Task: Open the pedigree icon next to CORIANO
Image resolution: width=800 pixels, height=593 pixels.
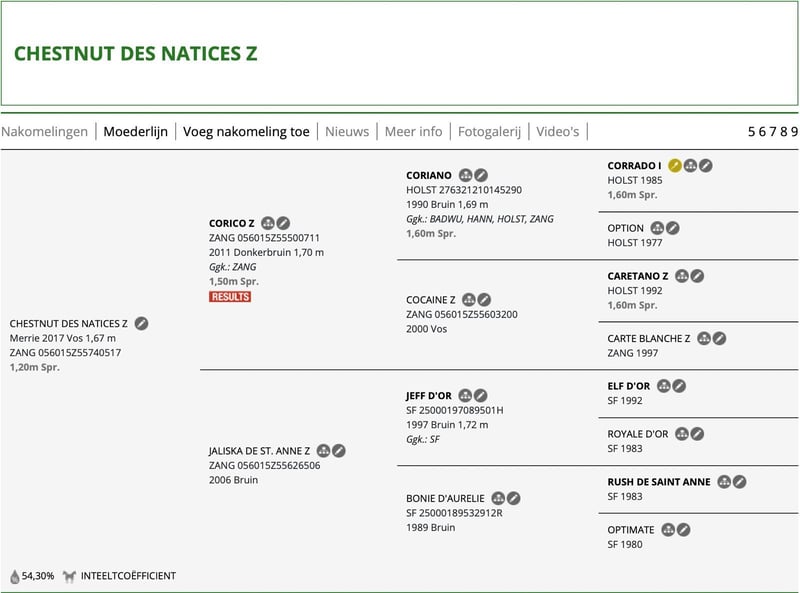Action: 465,176
